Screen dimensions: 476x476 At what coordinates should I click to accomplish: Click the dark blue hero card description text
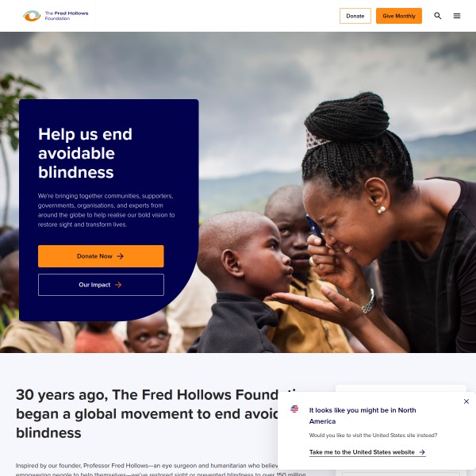point(106,210)
